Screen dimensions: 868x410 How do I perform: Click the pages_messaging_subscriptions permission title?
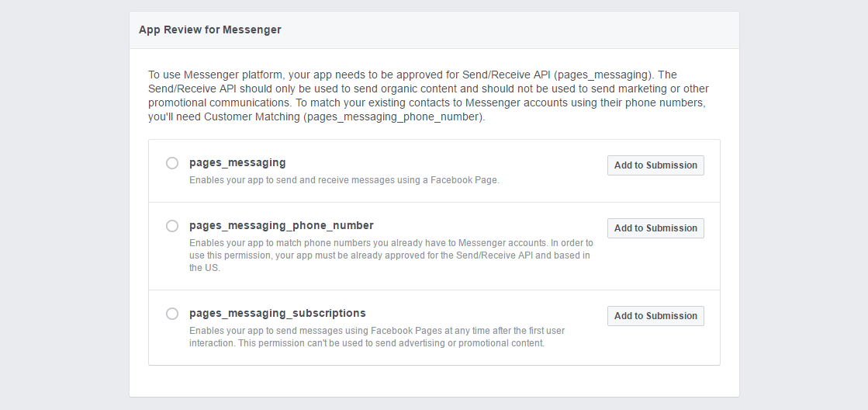coord(277,314)
